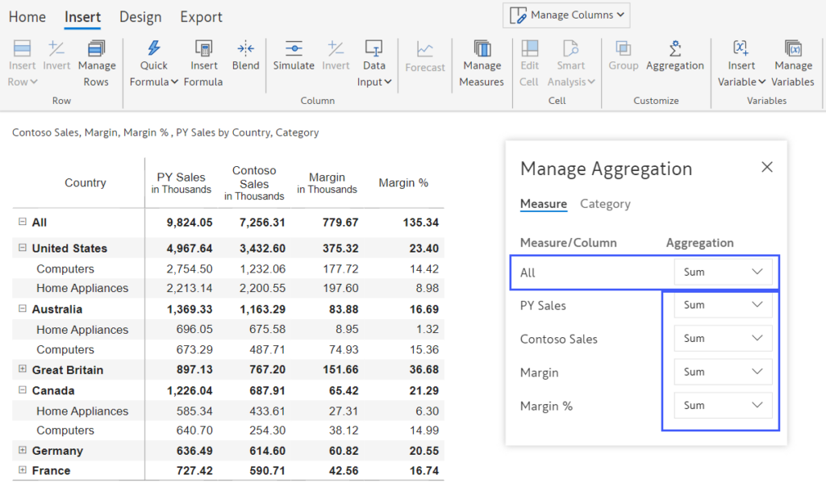Click the Smart Analysis icon

(571, 48)
